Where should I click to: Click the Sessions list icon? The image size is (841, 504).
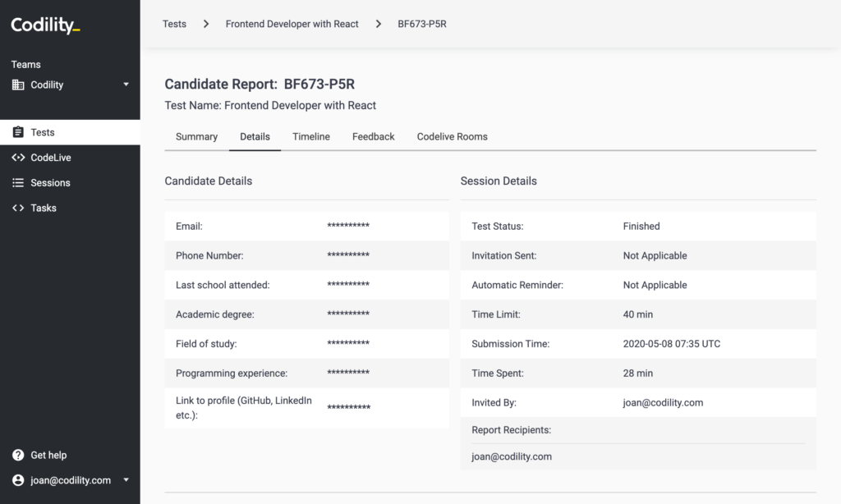(18, 183)
